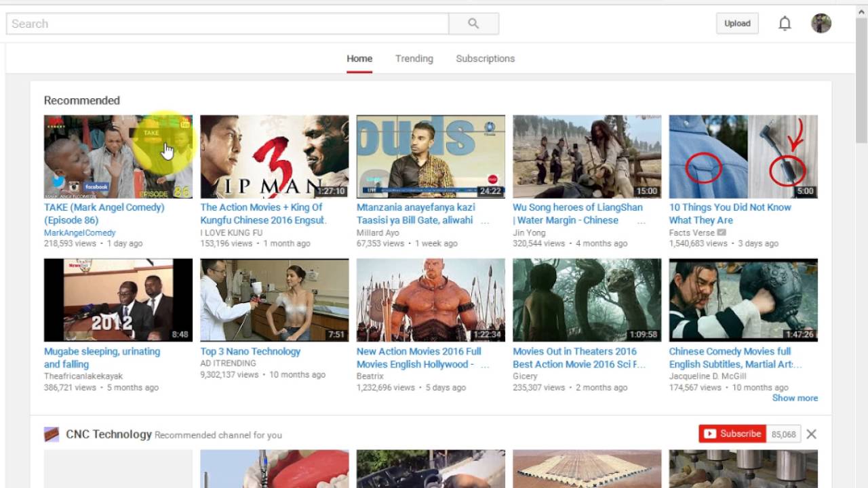Open Movies Out in Theaters thumbnail
Image resolution: width=868 pixels, height=488 pixels.
point(587,300)
